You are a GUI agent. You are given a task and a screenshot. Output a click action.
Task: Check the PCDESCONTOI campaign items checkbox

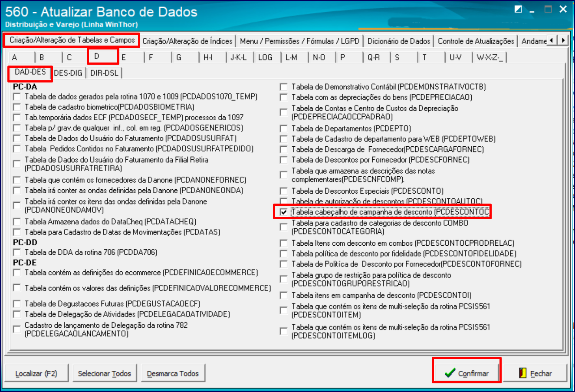coord(284,296)
